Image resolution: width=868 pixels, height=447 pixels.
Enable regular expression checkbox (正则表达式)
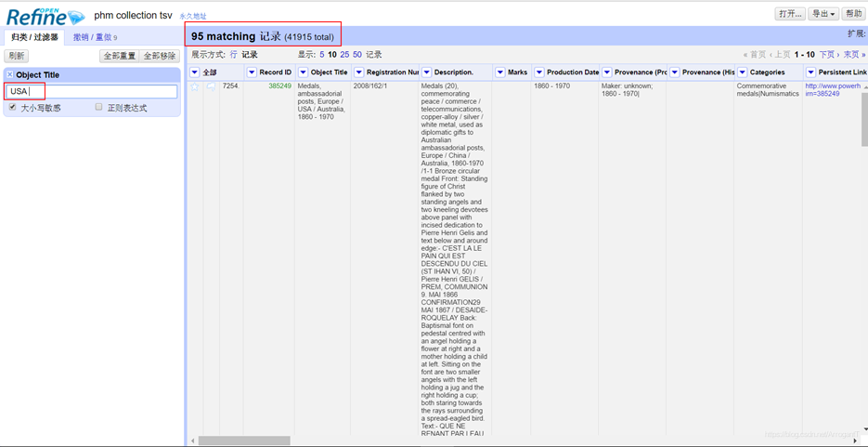click(99, 108)
